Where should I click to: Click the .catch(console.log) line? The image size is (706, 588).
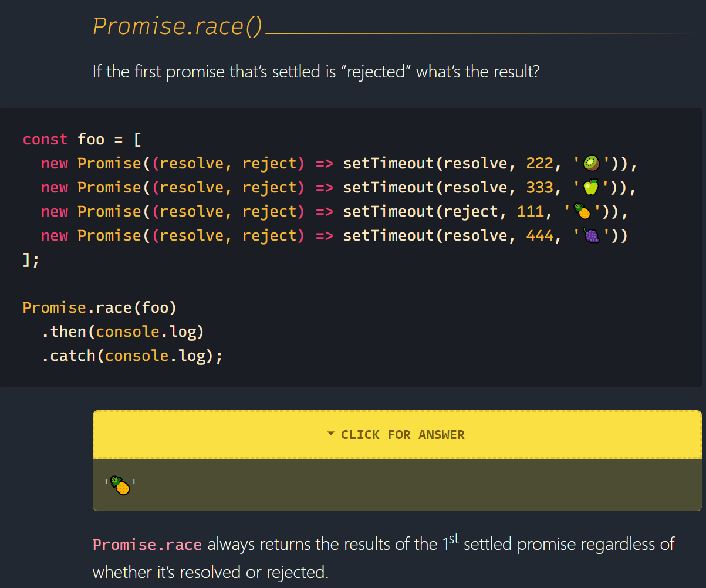(132, 356)
